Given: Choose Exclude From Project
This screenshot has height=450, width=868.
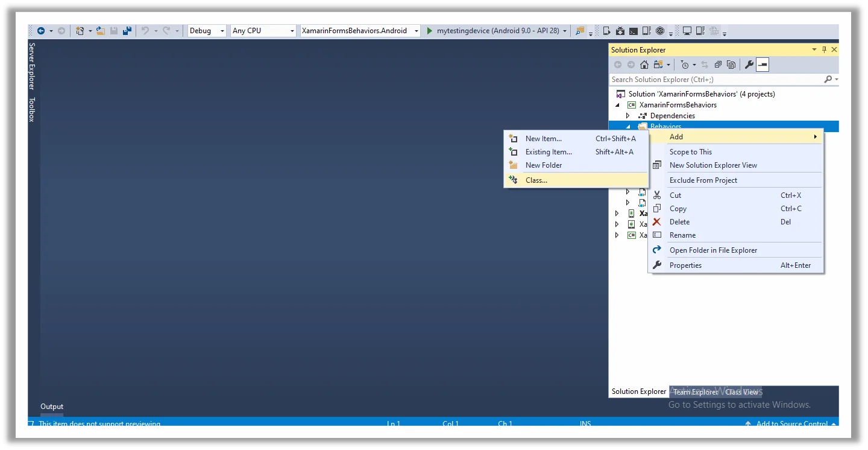Looking at the screenshot, I should 735,180.
